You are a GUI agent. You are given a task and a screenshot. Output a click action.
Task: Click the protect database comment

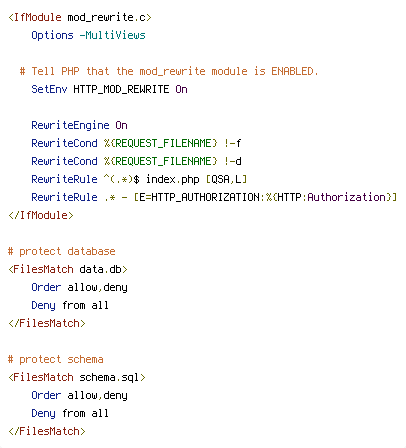[x=62, y=251]
